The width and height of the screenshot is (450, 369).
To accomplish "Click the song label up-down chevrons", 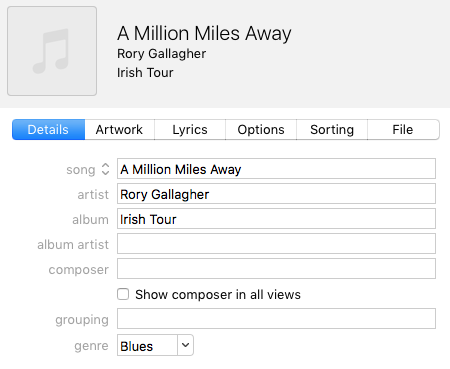I will pos(105,169).
